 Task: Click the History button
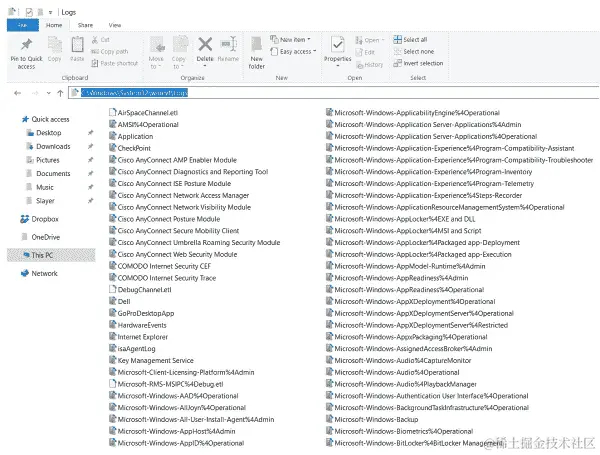point(370,65)
